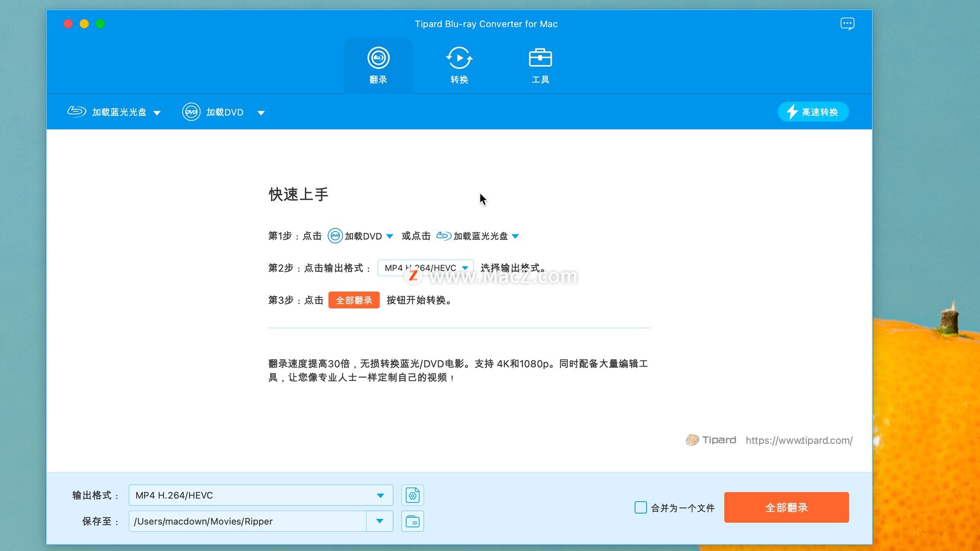
Task: Open the 加载蓝光光盘 arrow in step 1
Action: pos(516,236)
